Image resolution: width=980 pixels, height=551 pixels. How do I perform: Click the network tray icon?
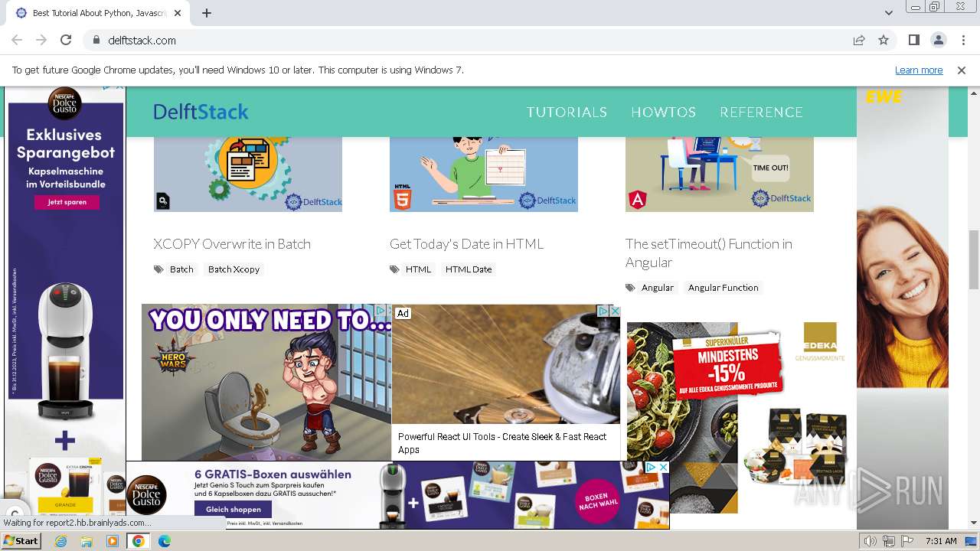click(x=889, y=541)
